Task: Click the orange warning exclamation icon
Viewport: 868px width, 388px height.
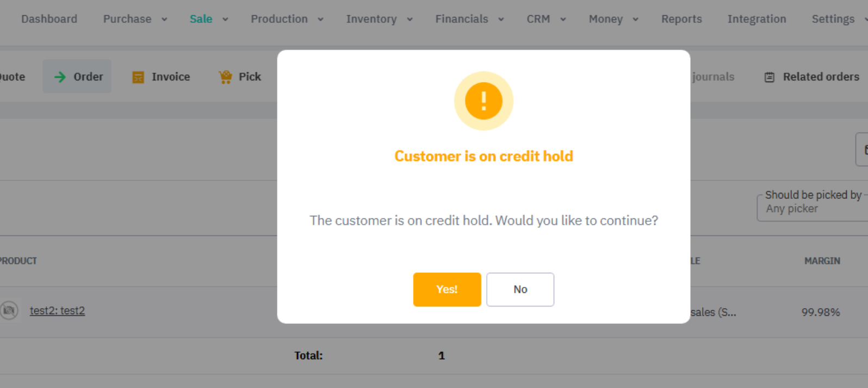Action: (x=483, y=101)
